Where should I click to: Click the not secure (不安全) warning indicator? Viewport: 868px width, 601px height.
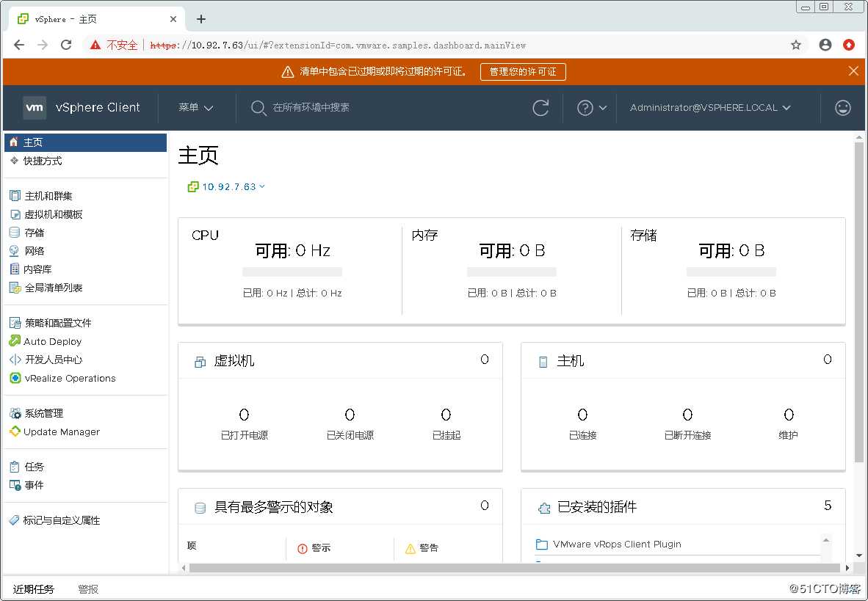pos(114,45)
